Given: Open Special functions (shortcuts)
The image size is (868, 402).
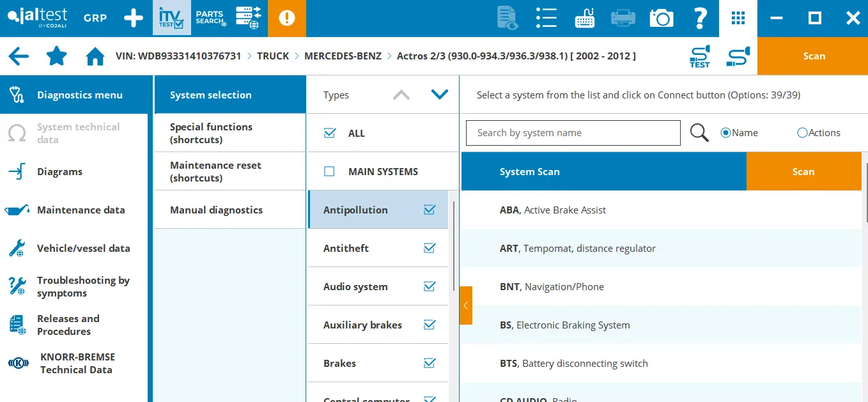Looking at the screenshot, I should tap(230, 133).
